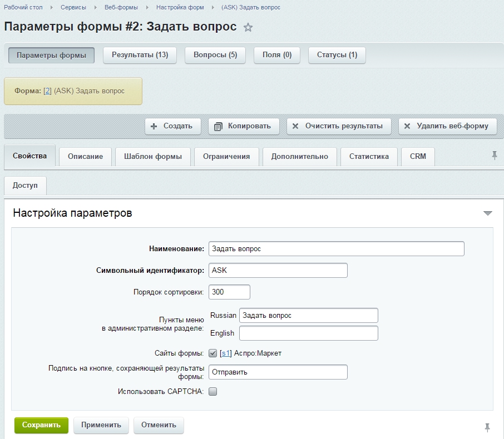The image size is (504, 439).
Task: Click the Создать button with plus icon
Action: (172, 126)
